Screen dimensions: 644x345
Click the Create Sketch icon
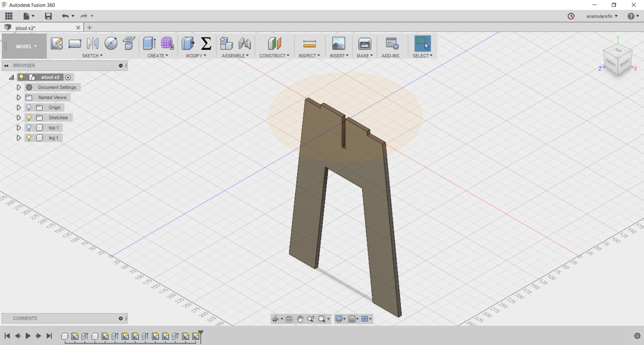coord(57,44)
